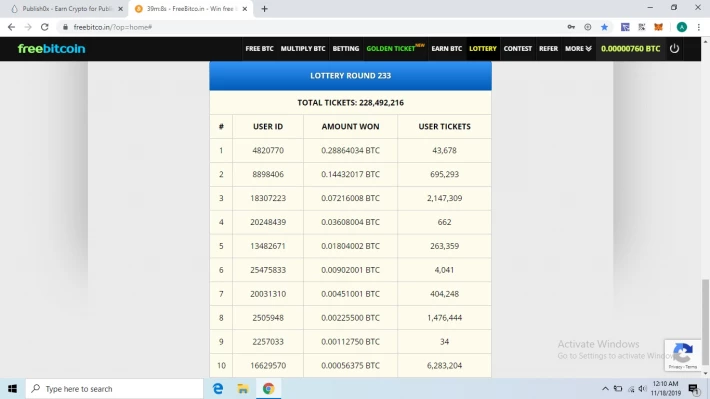Click user ID 8898406
710x399 pixels.
pyautogui.click(x=268, y=174)
